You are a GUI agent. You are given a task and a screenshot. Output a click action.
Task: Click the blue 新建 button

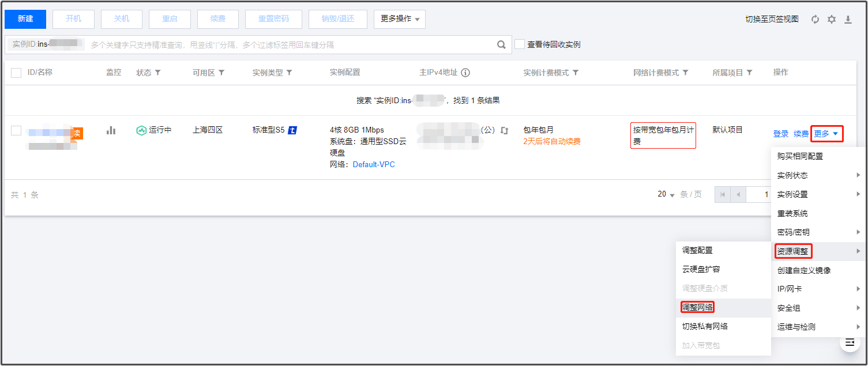(x=25, y=19)
